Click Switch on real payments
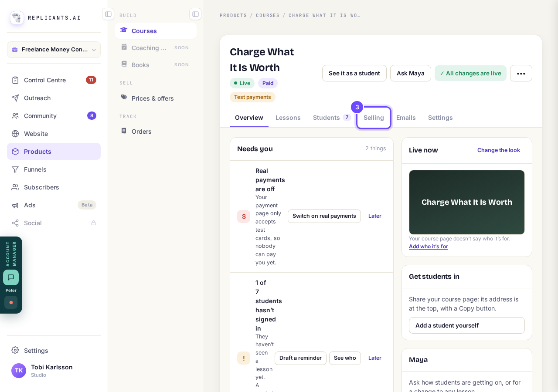This screenshot has height=392, width=558. click(324, 216)
